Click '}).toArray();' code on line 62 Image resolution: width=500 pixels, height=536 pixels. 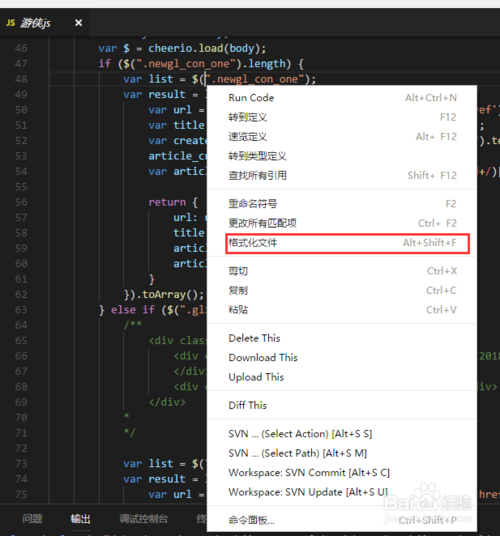click(164, 294)
